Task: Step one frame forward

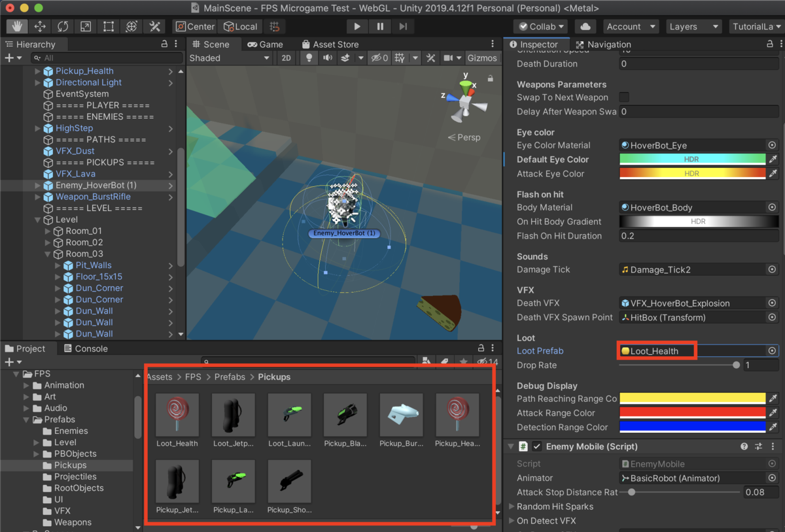Action: pos(403,27)
